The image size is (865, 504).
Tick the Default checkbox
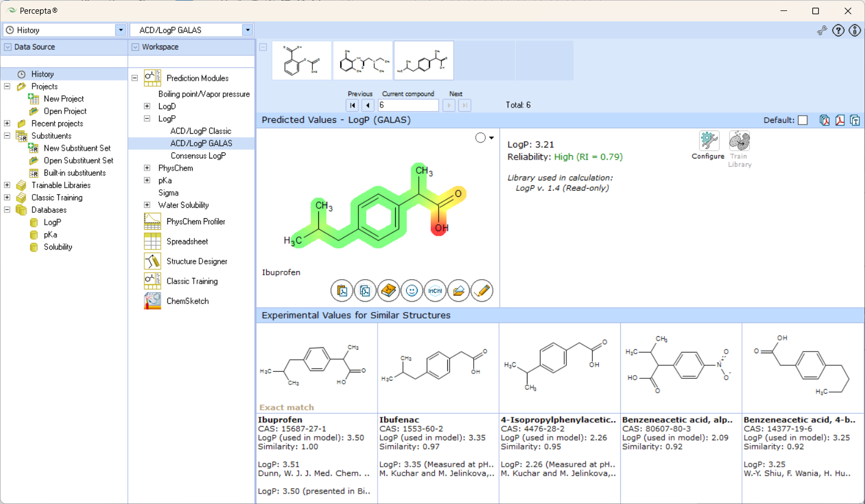[x=802, y=120]
